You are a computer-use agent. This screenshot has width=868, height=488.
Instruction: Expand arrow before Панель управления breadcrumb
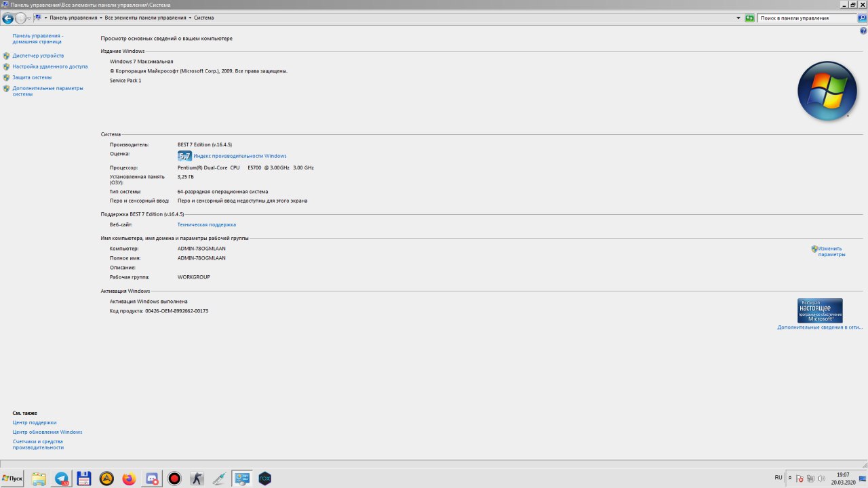point(45,18)
